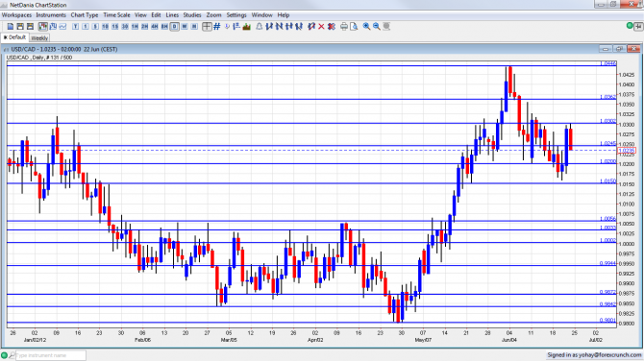Open the Edit menu
The width and height of the screenshot is (644, 361).
[156, 14]
